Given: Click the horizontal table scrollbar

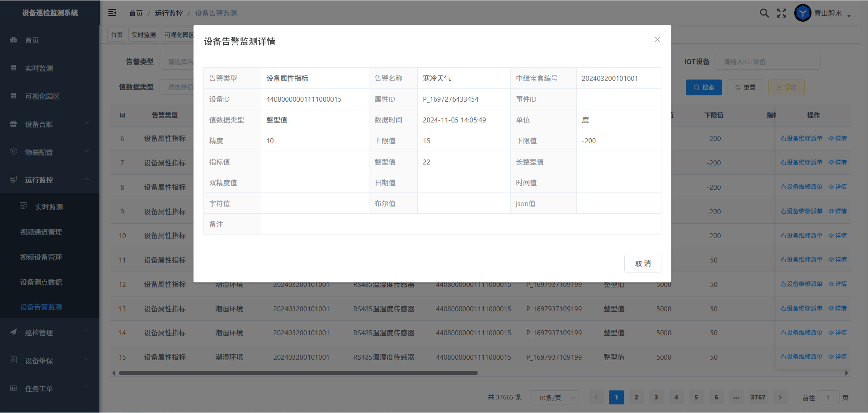Looking at the screenshot, I should pyautogui.click(x=298, y=373).
